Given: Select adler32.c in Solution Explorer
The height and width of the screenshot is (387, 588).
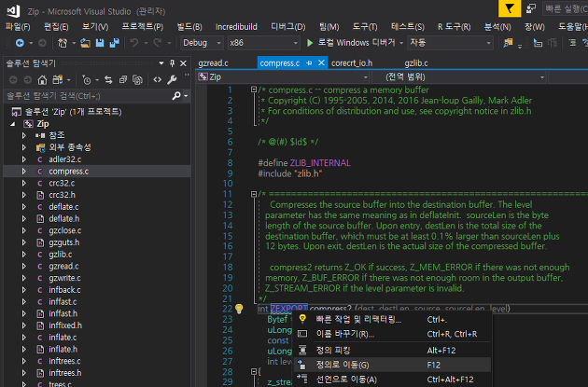Looking at the screenshot, I should point(65,159).
